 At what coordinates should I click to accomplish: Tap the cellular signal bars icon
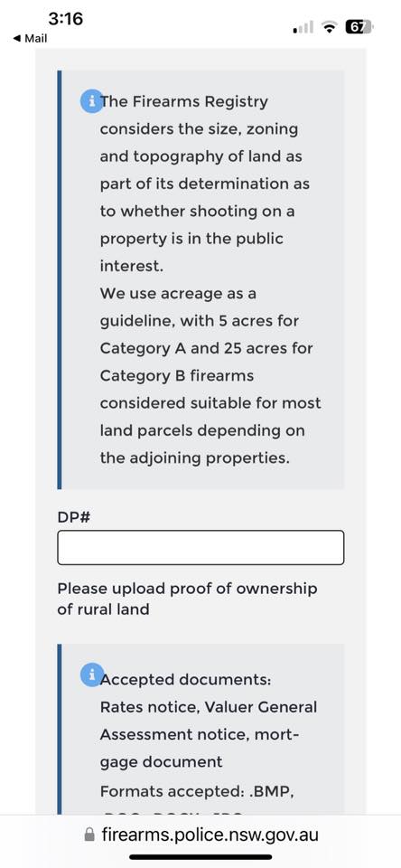point(303,26)
